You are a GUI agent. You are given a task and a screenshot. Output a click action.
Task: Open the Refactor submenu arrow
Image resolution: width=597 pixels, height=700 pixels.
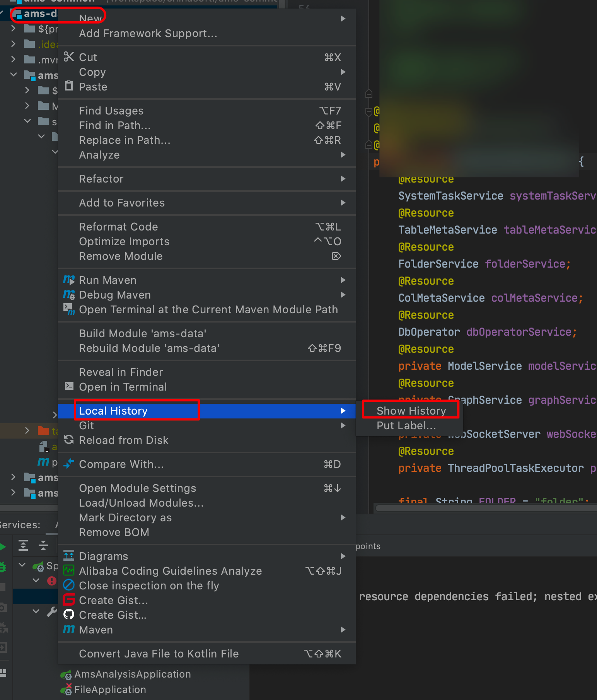click(343, 179)
